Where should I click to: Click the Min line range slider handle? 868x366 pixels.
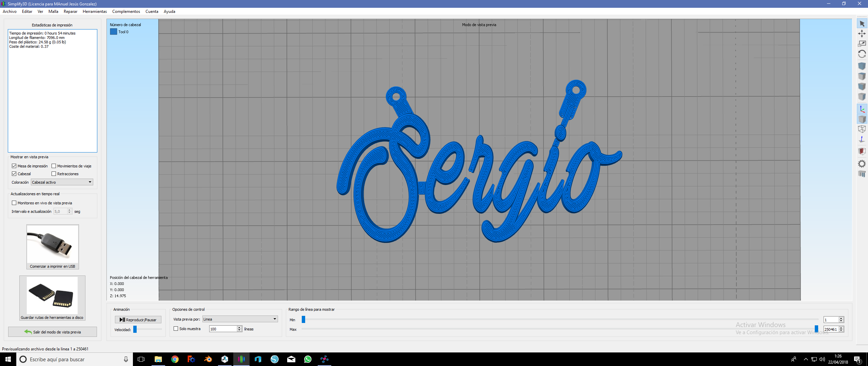303,319
